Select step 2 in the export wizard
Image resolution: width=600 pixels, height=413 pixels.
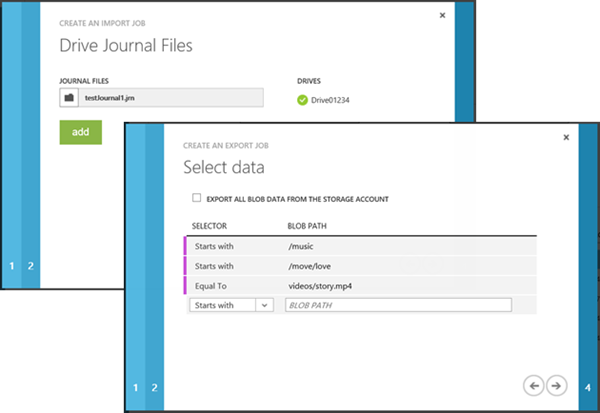click(x=154, y=387)
